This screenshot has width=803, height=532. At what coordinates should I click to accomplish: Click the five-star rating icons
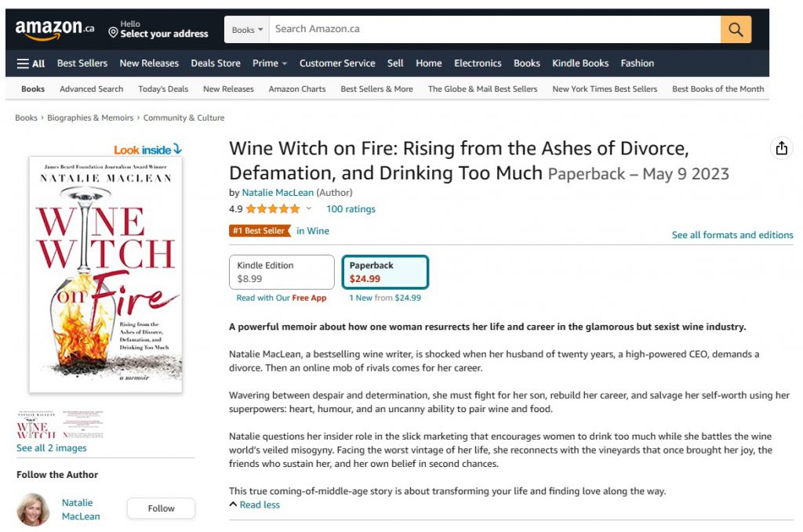tap(272, 208)
